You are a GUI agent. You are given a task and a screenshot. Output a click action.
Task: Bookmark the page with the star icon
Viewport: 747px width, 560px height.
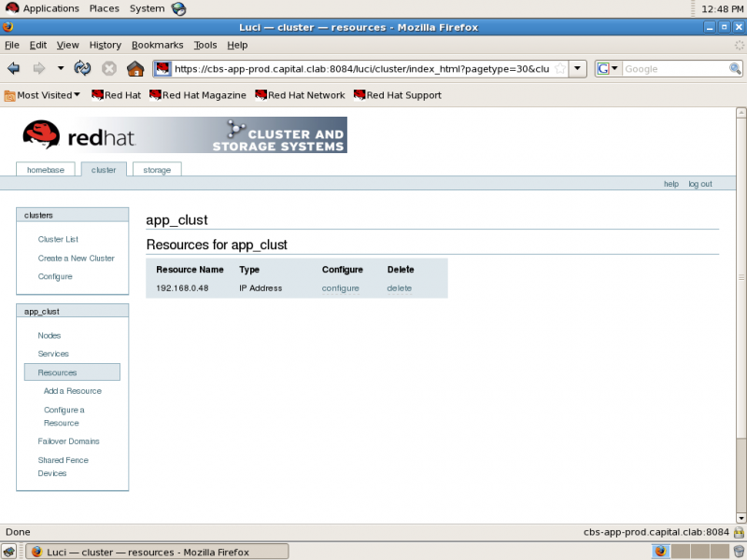coord(561,68)
